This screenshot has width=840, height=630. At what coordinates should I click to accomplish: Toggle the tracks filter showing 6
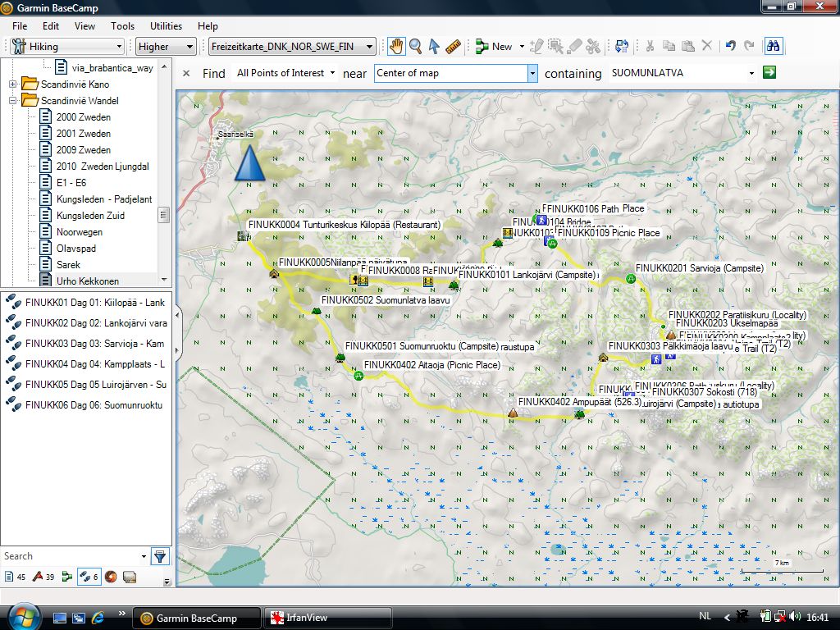[x=88, y=577]
